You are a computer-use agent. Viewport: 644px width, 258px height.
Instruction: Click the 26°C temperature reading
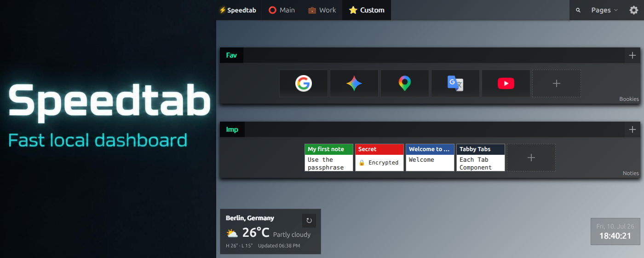tap(256, 233)
